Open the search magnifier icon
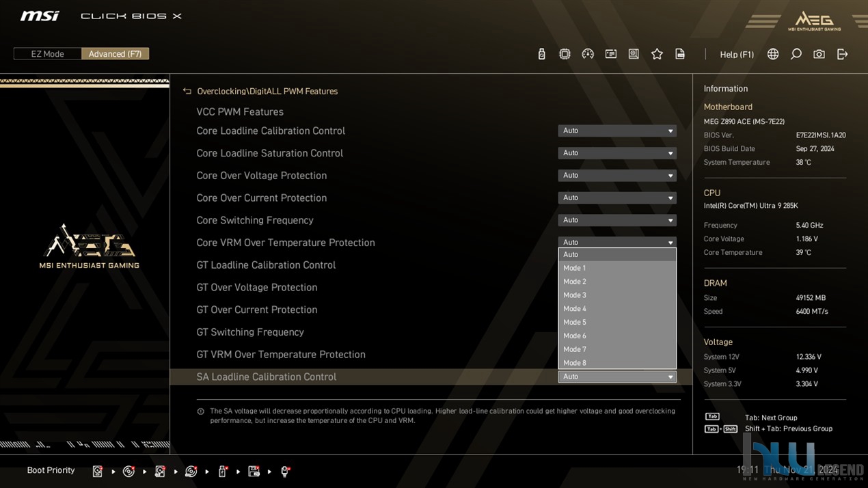Screen dimensions: 868x488 (x=796, y=54)
